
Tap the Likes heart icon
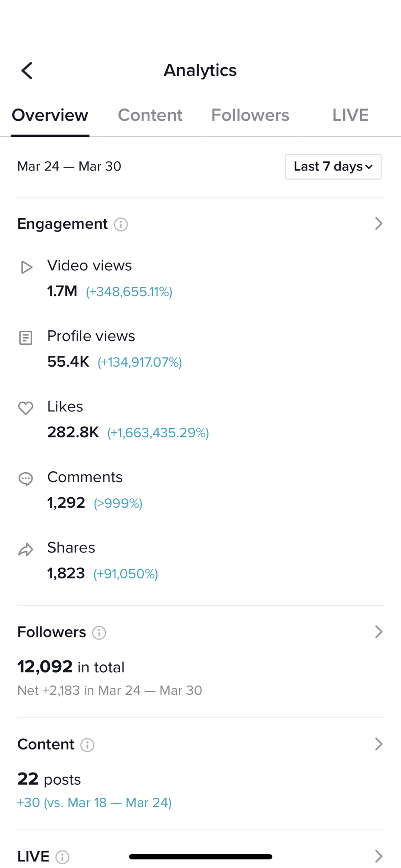pyautogui.click(x=26, y=408)
